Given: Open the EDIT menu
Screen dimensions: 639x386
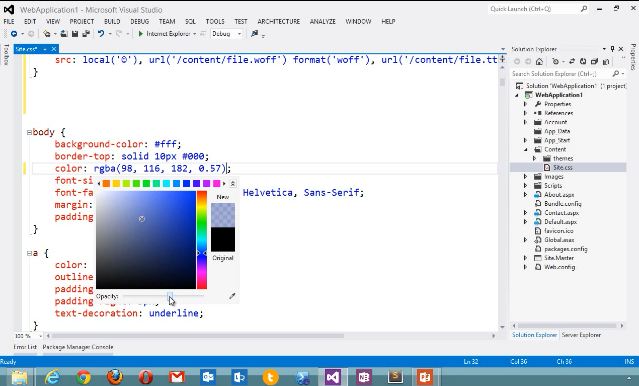Looking at the screenshot, I should click(x=30, y=22).
